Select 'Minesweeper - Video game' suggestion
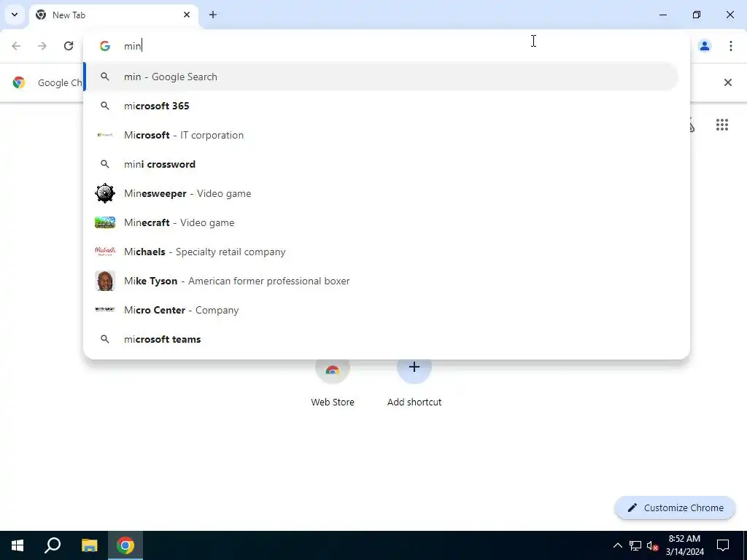The image size is (747, 560). [x=381, y=193]
